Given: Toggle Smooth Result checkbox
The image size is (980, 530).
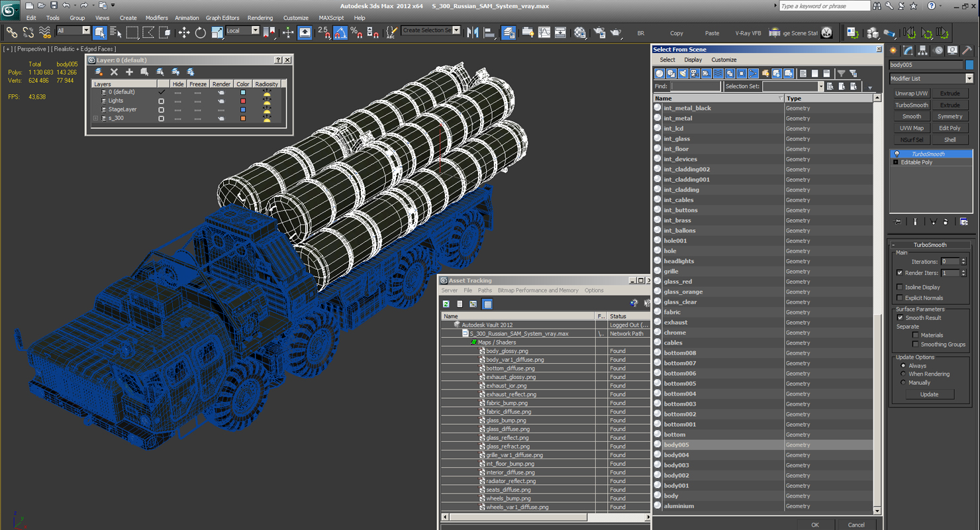Looking at the screenshot, I should coord(900,318).
